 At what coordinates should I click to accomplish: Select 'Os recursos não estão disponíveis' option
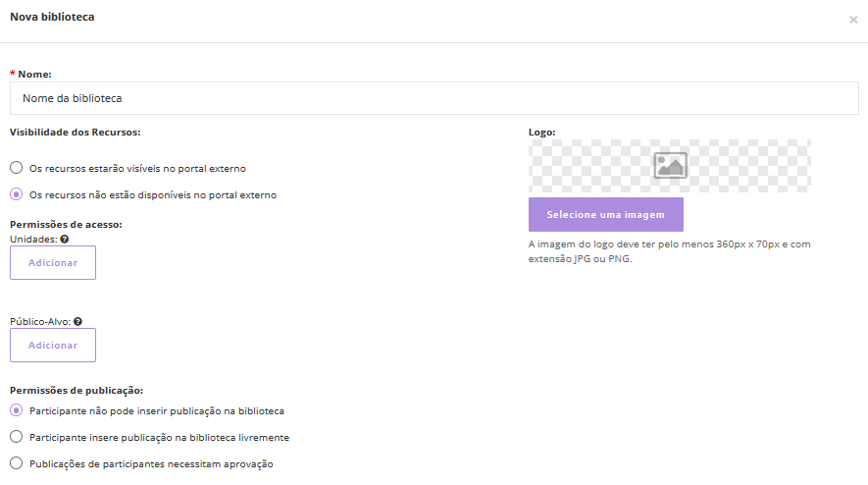click(x=16, y=194)
